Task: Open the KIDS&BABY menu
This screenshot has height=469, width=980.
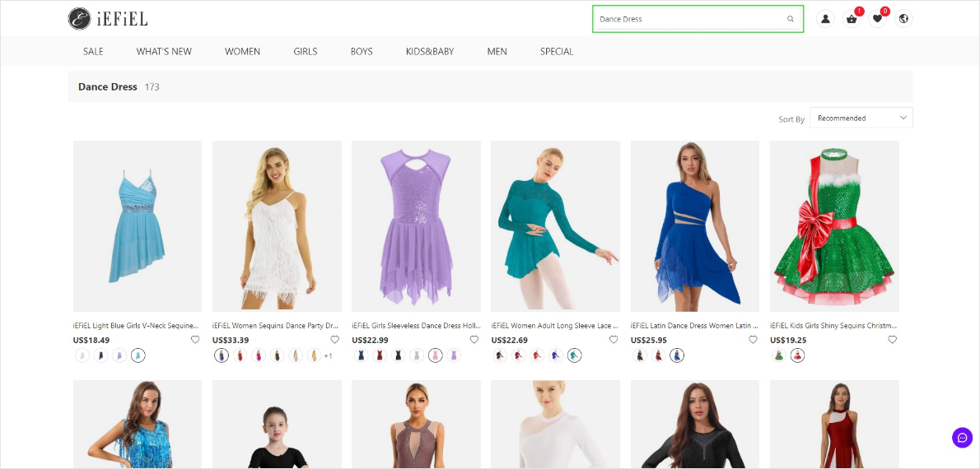Action: coord(430,51)
